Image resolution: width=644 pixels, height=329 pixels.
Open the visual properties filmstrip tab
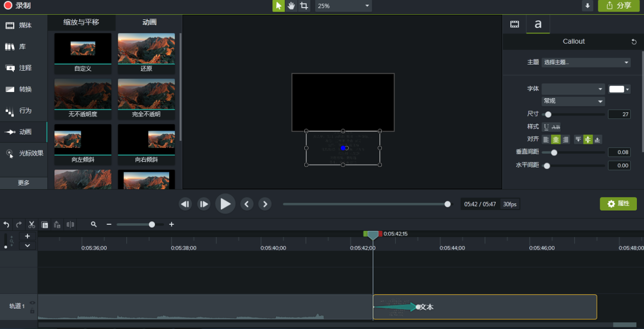(514, 24)
